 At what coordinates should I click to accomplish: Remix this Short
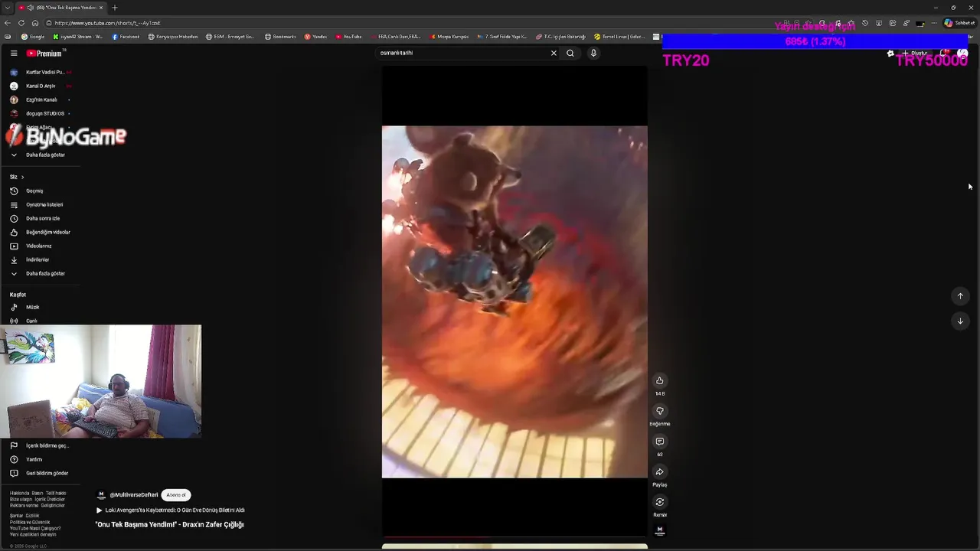(x=659, y=502)
